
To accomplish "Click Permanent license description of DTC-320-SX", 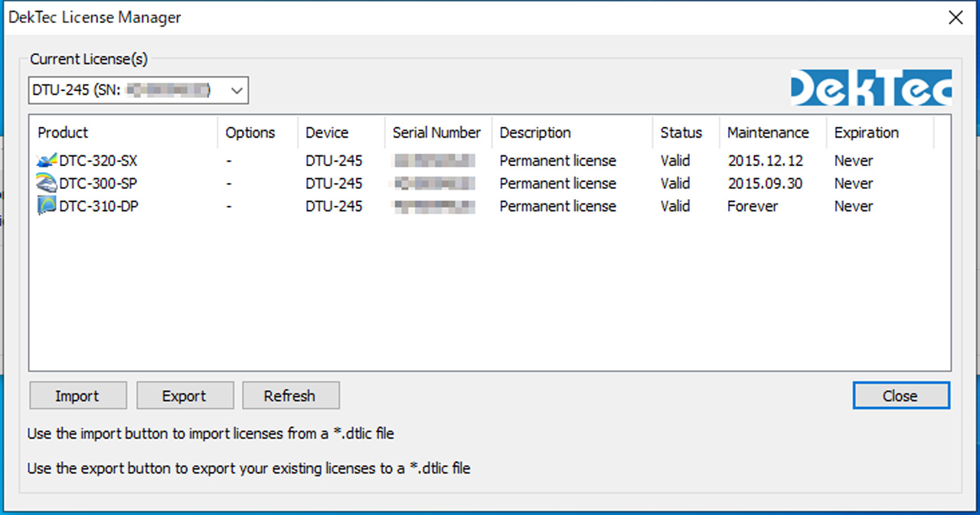I will [x=558, y=161].
